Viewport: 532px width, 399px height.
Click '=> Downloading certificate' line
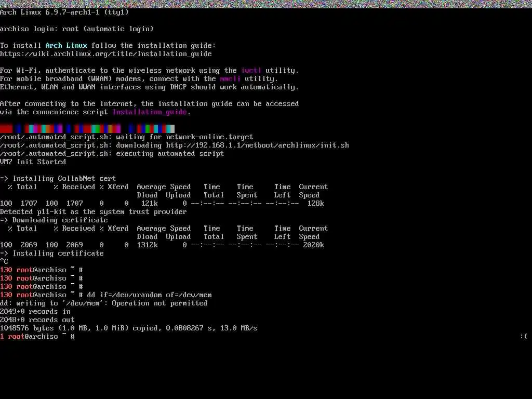click(x=54, y=220)
